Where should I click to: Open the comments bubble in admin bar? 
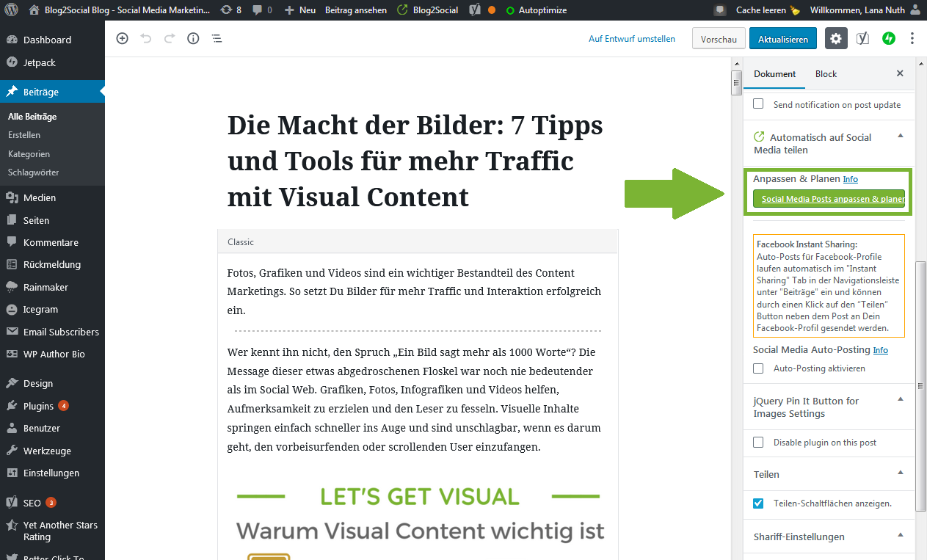262,10
